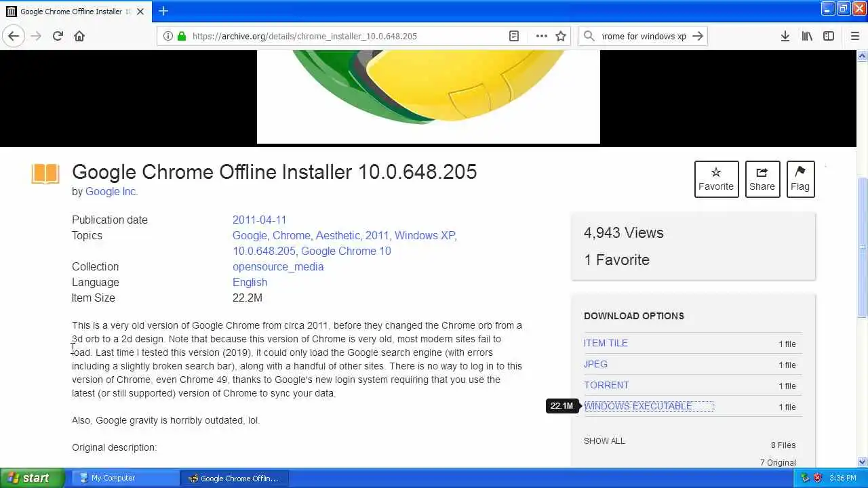Click the Share button
The height and width of the screenshot is (488, 868).
pyautogui.click(x=762, y=179)
